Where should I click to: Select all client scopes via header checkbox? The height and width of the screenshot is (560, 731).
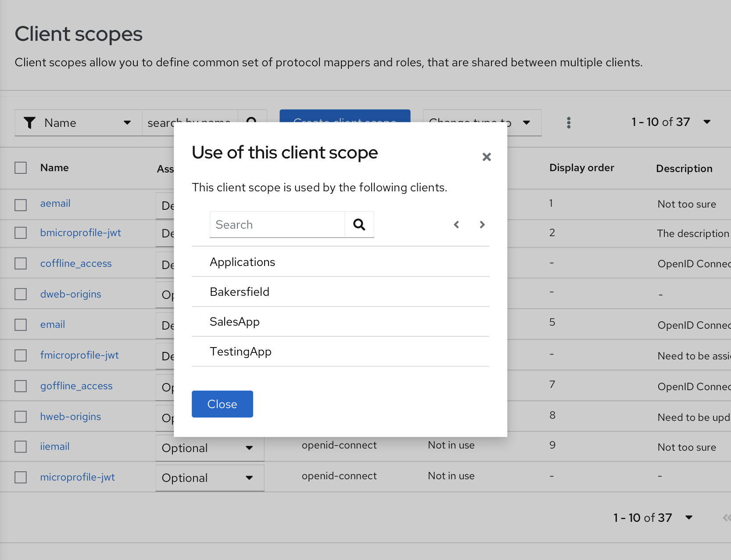click(21, 167)
